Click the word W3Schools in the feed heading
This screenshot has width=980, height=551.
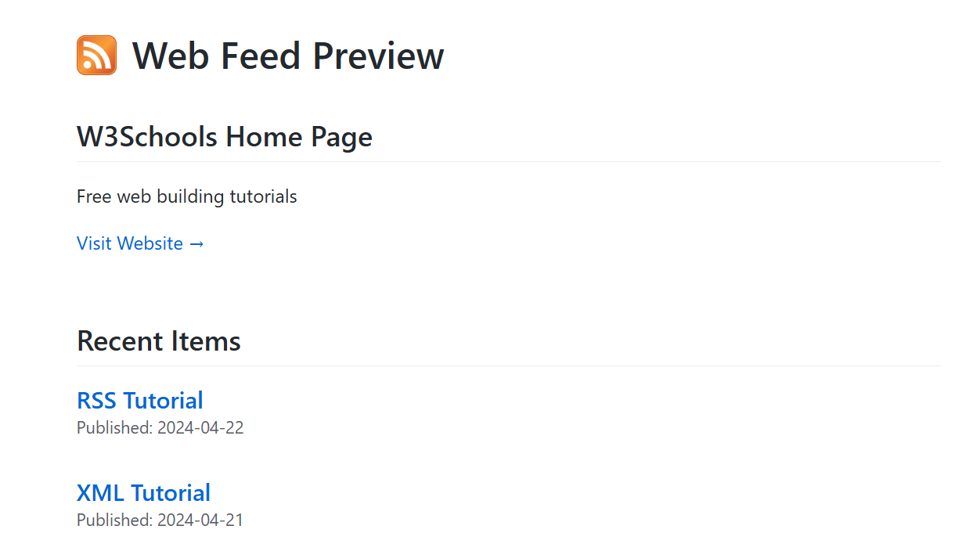(x=146, y=137)
